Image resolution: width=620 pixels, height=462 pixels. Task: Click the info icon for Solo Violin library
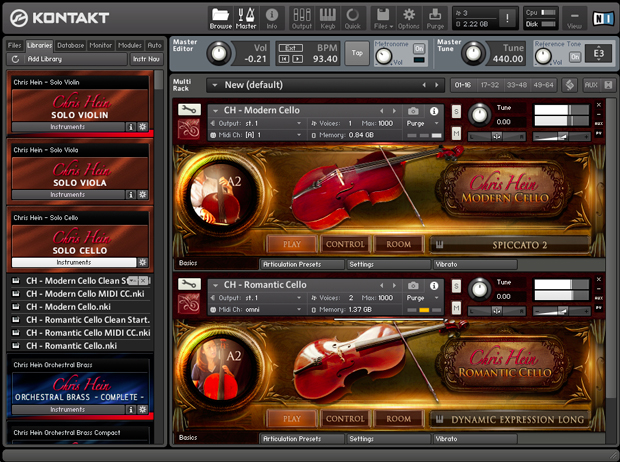(130, 127)
